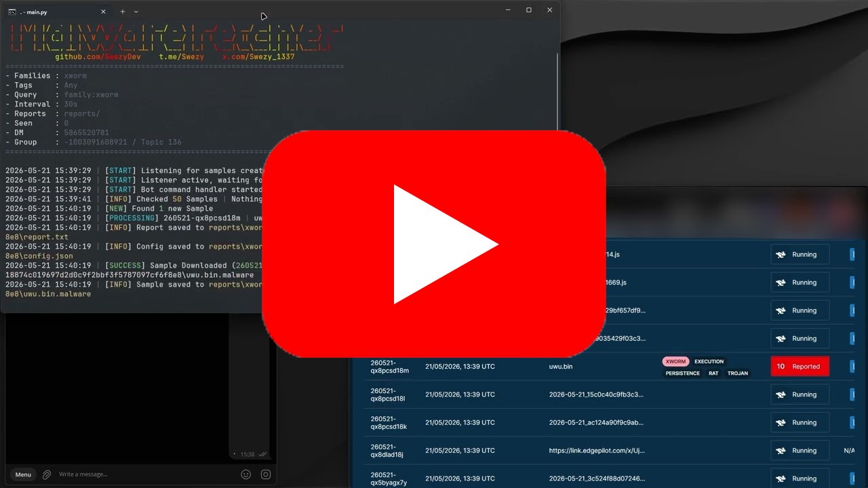Click Running status for the edgepilot link row
868x488 pixels.
tap(800, 451)
